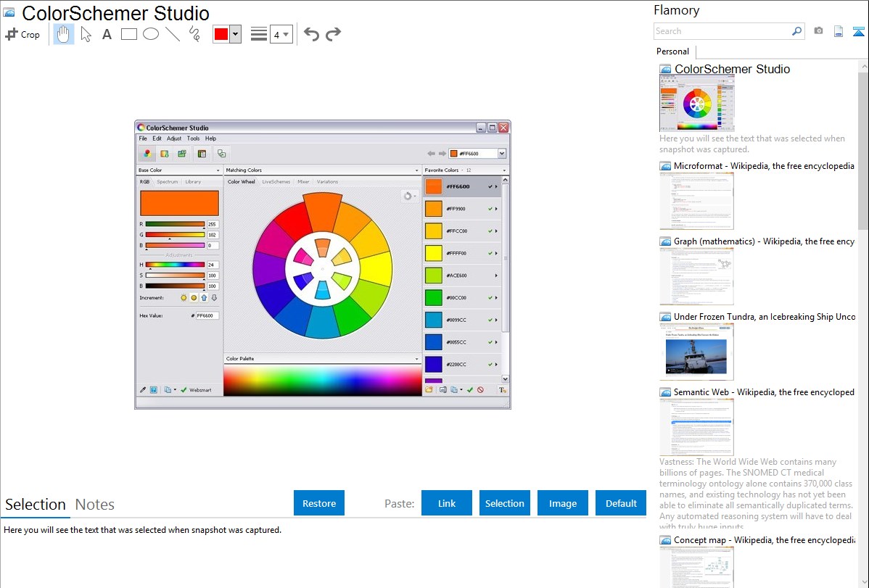This screenshot has width=869, height=588.
Task: Open the Concept map snapshot title
Action: tap(765, 540)
